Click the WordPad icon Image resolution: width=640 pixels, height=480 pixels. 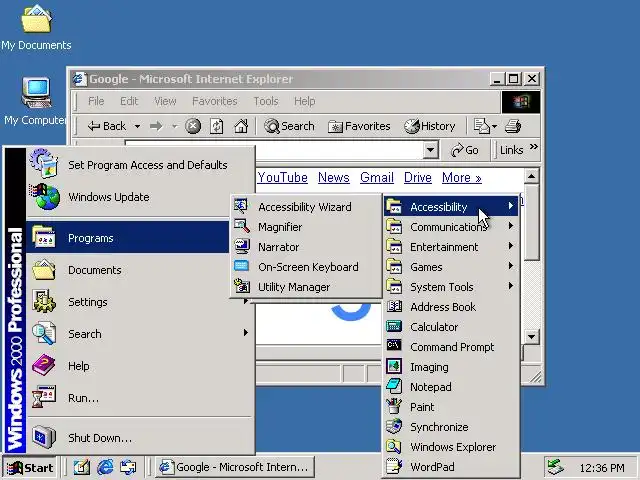tap(394, 466)
